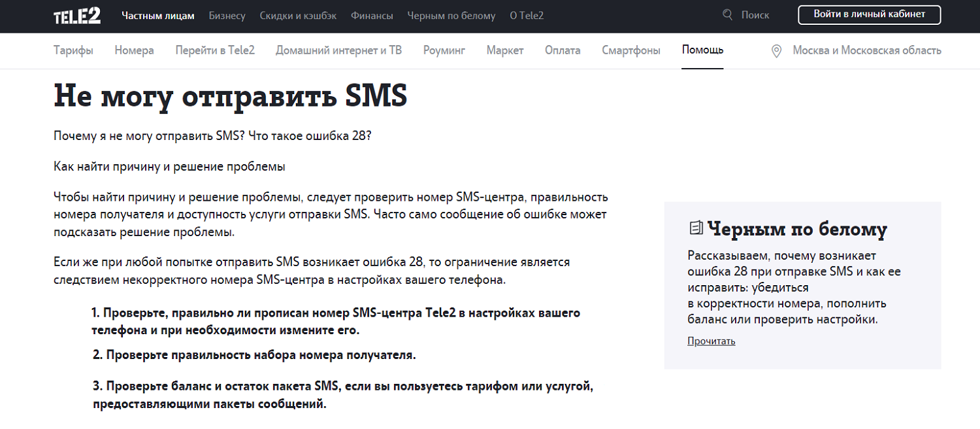980x429 pixels.
Task: Click step 2 Проверьте правильность набора номера
Action: pos(254,355)
